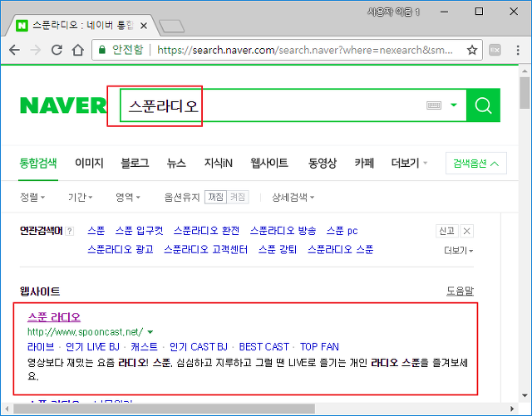
Task: Switch to the 웹사이트 tab
Action: coord(269,163)
